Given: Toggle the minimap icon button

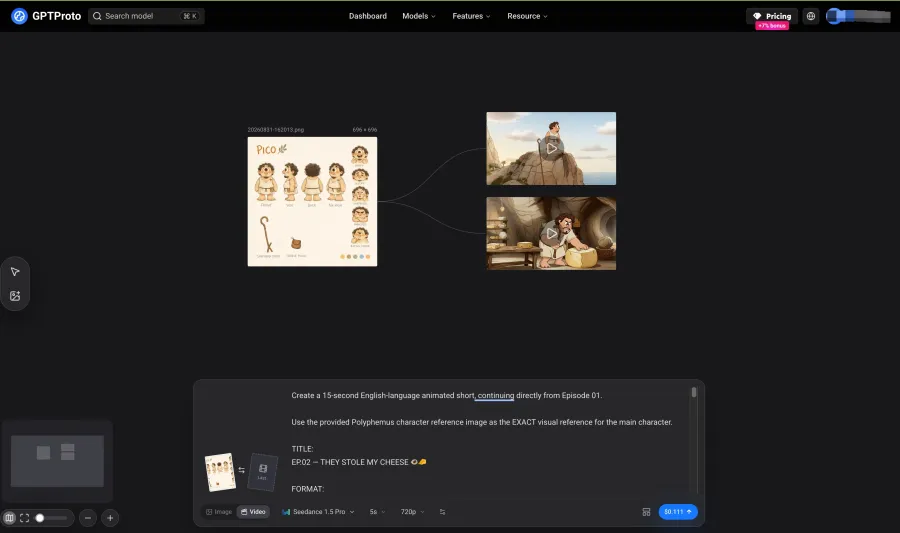Looking at the screenshot, I should coord(9,518).
